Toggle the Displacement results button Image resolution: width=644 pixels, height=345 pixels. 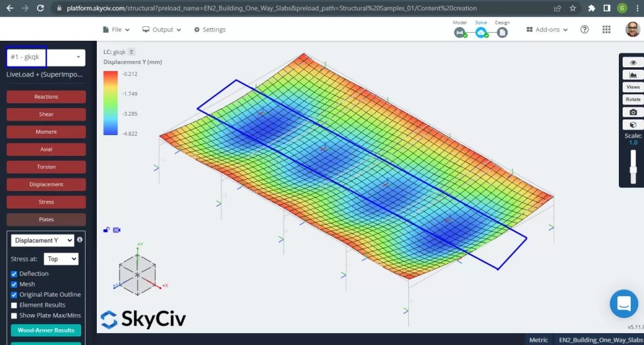pyautogui.click(x=46, y=185)
